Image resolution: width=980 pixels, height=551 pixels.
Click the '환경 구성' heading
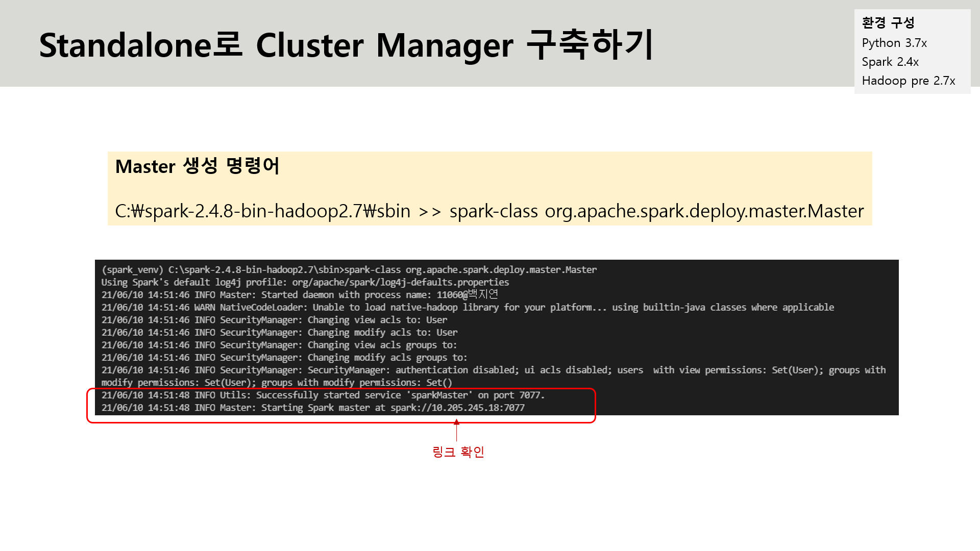888,23
